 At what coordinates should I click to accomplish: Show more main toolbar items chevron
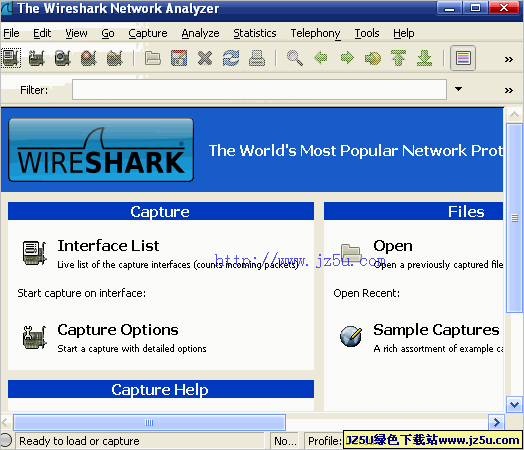pos(509,59)
